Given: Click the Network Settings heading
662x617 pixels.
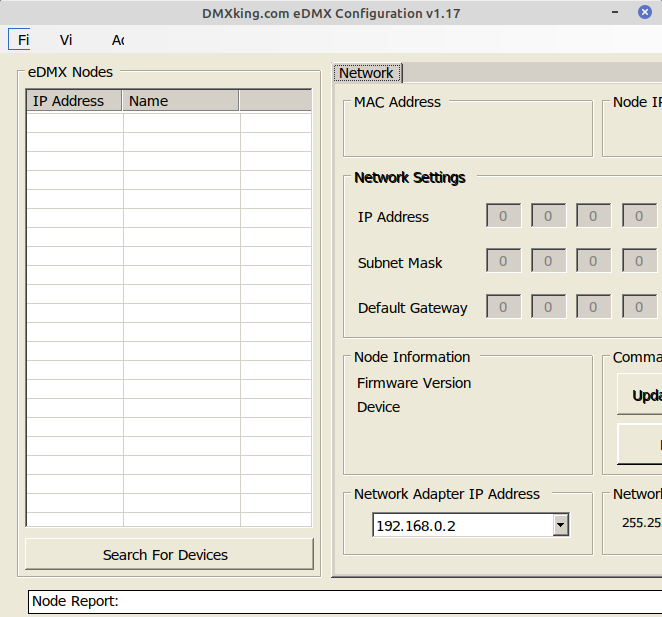Looking at the screenshot, I should point(410,177).
